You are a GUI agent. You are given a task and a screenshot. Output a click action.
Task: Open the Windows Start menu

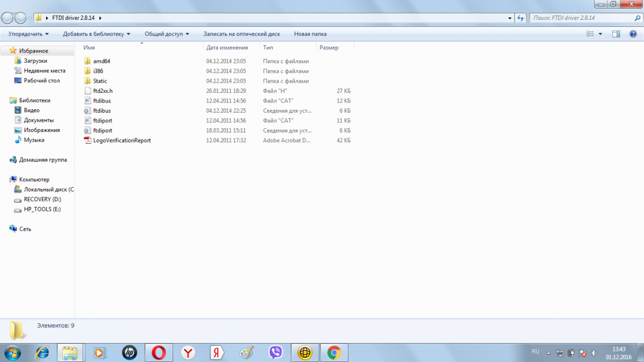[x=12, y=352]
